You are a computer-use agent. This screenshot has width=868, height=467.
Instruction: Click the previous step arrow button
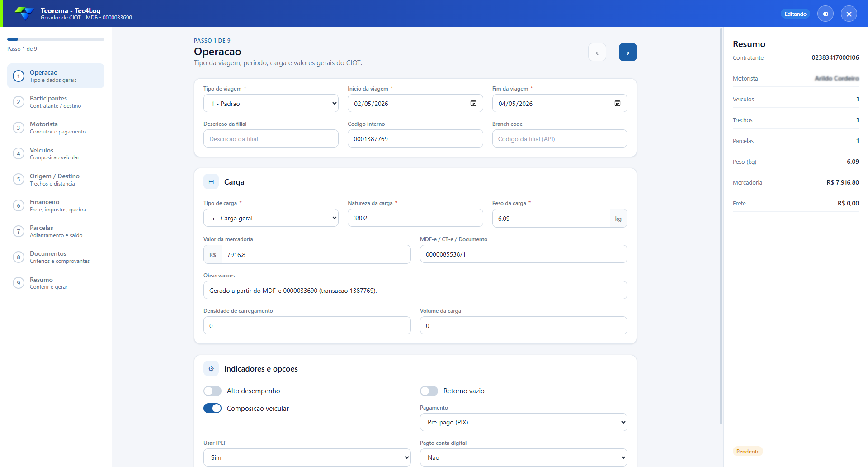tap(597, 52)
